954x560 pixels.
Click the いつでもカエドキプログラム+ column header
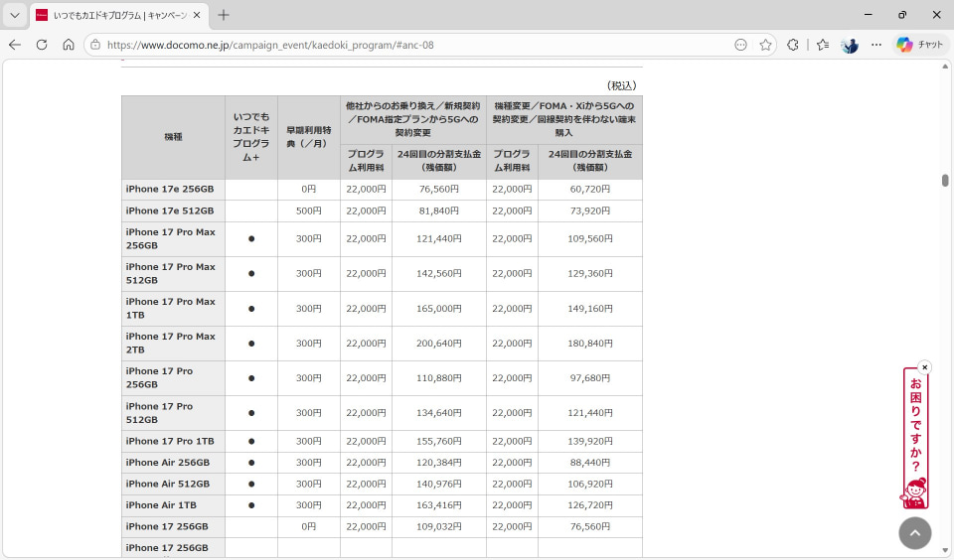[251, 137]
